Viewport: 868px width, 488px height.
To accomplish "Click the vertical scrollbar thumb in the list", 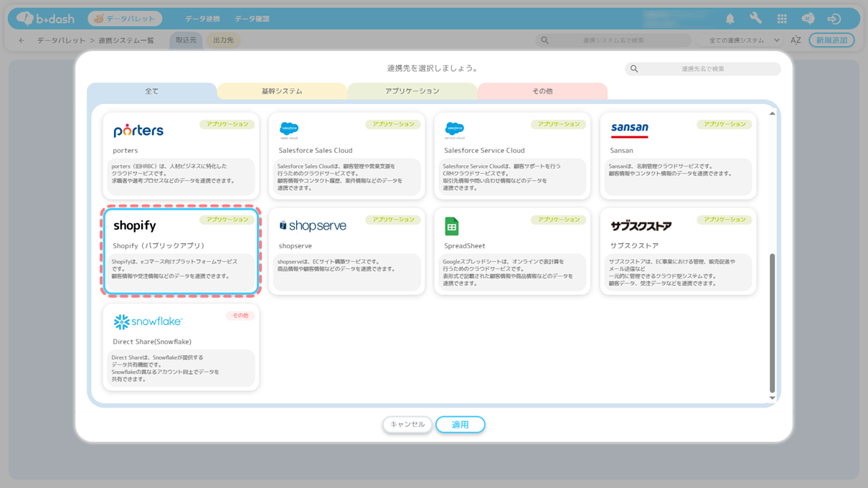I will (772, 322).
